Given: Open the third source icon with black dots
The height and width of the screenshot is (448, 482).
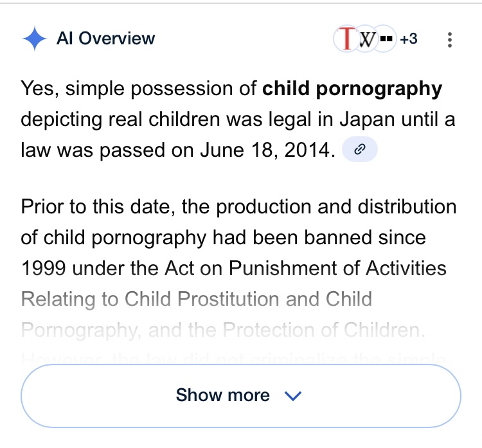Looking at the screenshot, I should point(386,39).
